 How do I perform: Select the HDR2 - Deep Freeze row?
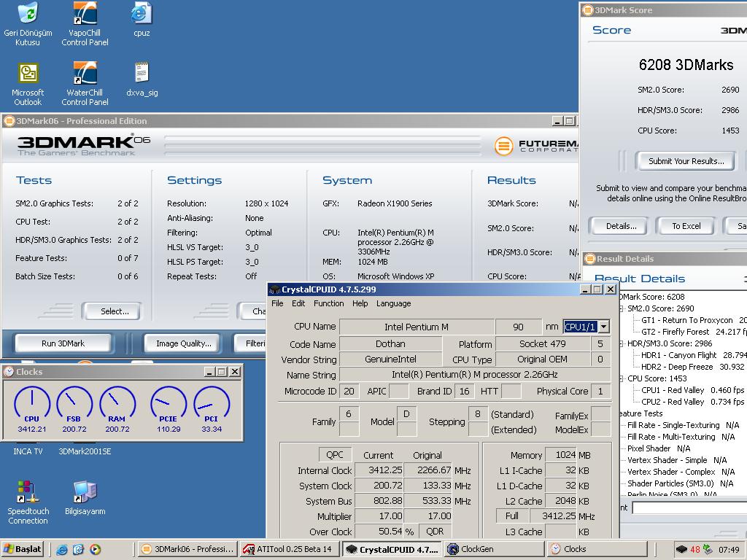[693, 367]
